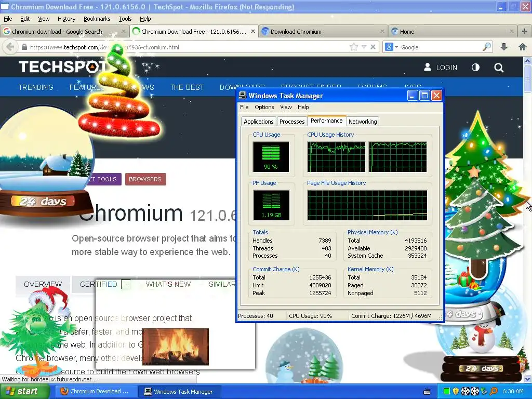The image size is (532, 399).
Task: Open THE BEST in TechSpot navigation
Action: pyautogui.click(x=187, y=87)
